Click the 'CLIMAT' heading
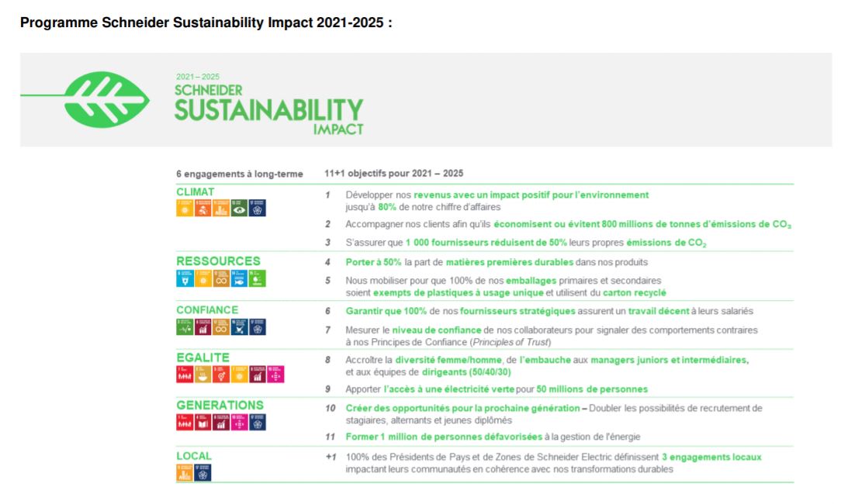 pos(196,192)
